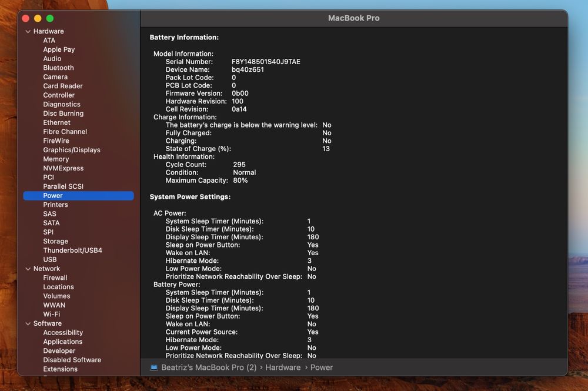This screenshot has width=588, height=391.
Task: Select Thunderbolt/USB4 in the sidebar
Action: click(x=72, y=250)
